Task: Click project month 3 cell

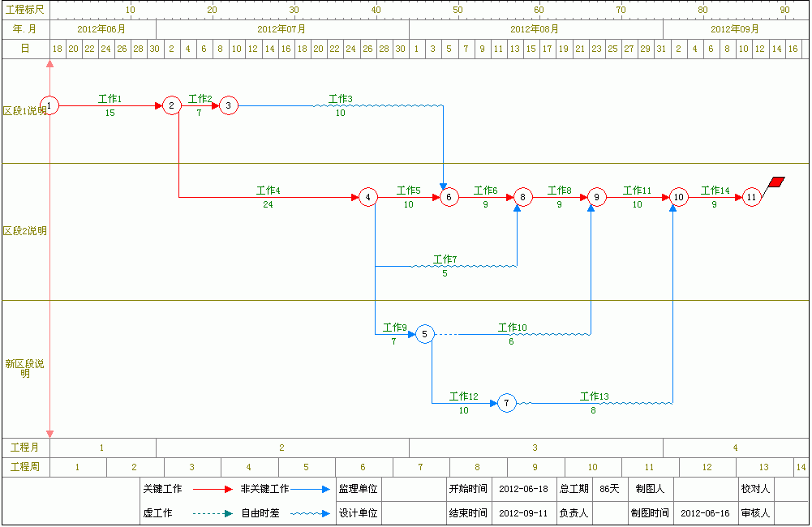Action: [x=536, y=448]
